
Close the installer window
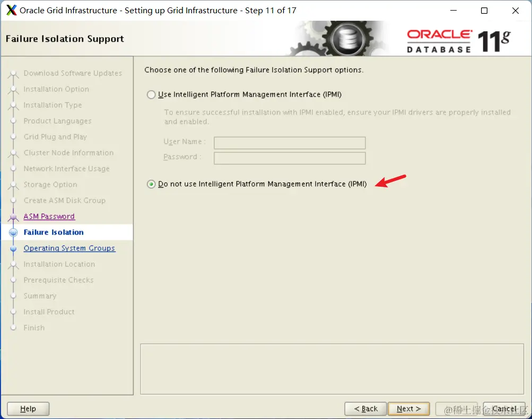click(516, 11)
